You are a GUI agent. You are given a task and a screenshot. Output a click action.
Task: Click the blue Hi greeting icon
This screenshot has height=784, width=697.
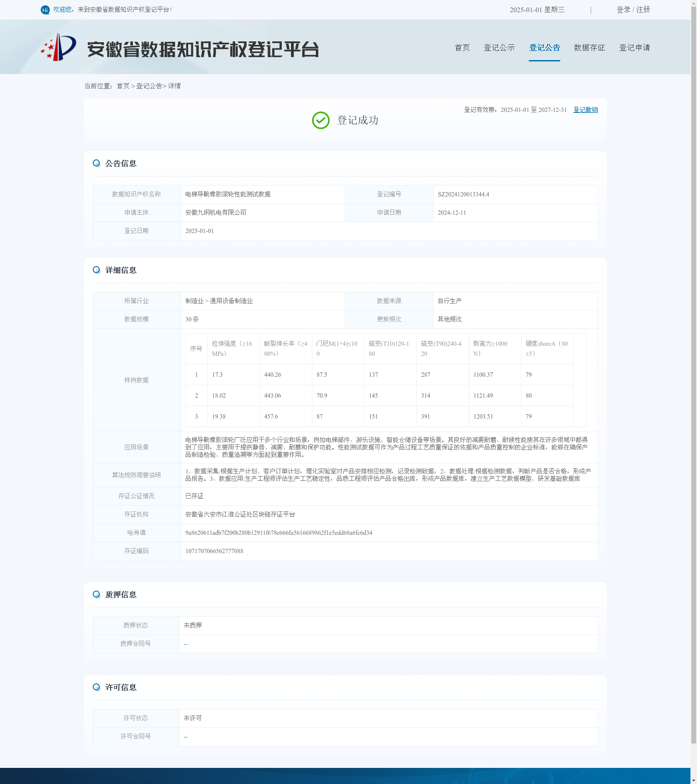coord(45,10)
